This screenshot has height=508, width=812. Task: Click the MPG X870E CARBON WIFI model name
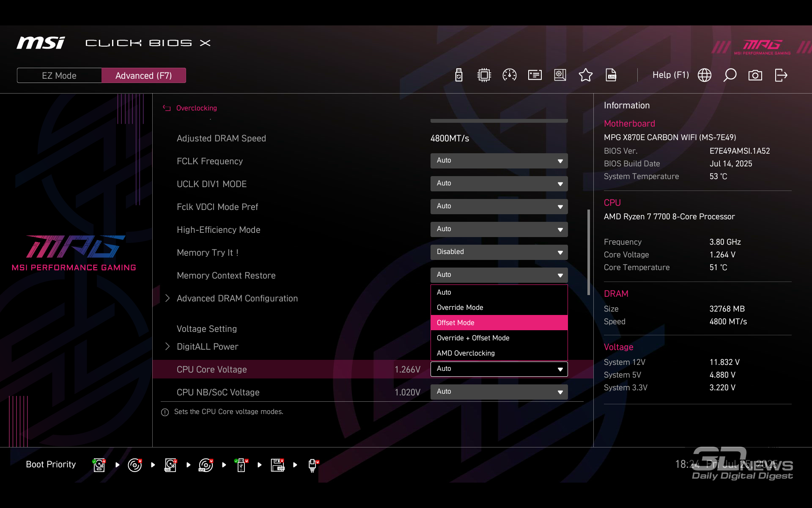[x=670, y=138]
